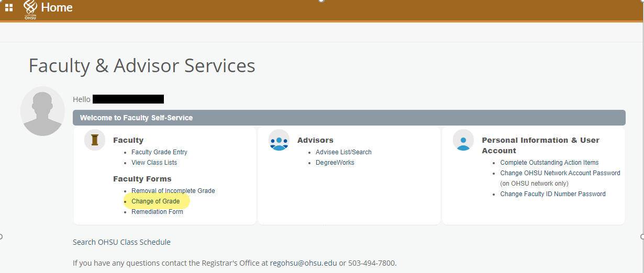Click Change Faculty ID Number Password
The height and width of the screenshot is (273, 644).
pos(553,194)
